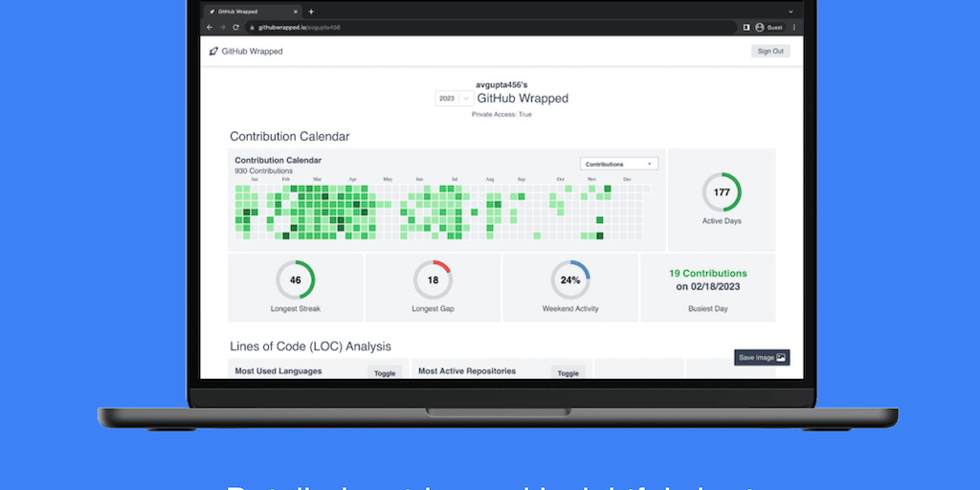
Task: Click the GitHub Wrapped rocket logo
Action: point(213,52)
